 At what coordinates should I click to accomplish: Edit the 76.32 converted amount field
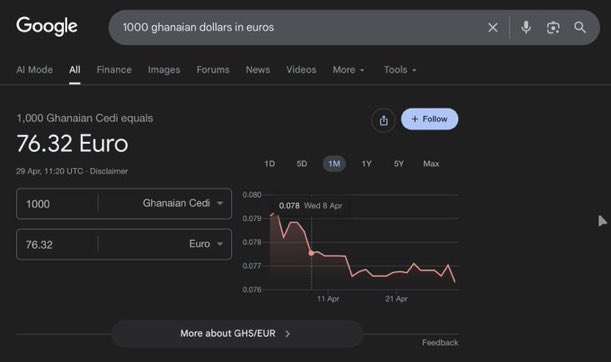click(57, 245)
